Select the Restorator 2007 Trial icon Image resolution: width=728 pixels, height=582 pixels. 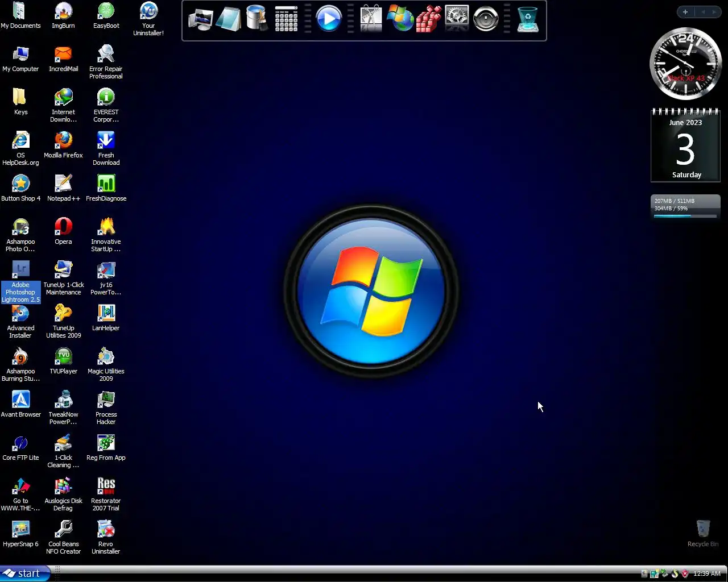(x=106, y=494)
